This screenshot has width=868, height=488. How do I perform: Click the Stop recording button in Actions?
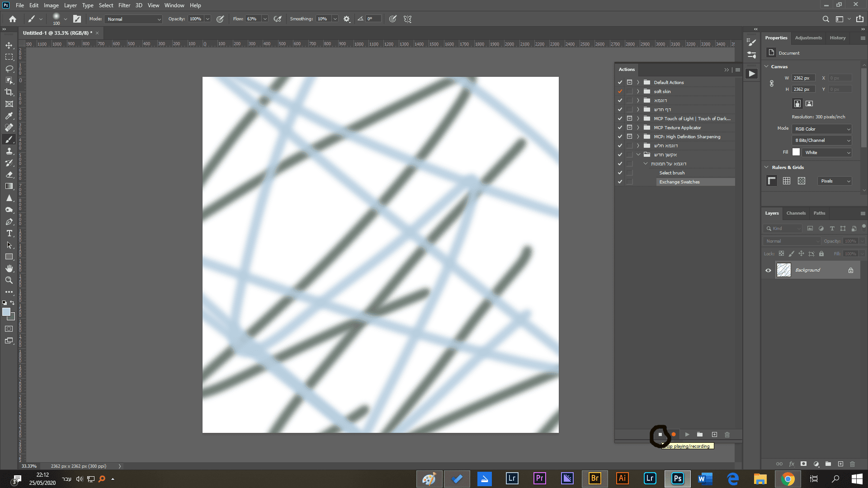coord(660,434)
